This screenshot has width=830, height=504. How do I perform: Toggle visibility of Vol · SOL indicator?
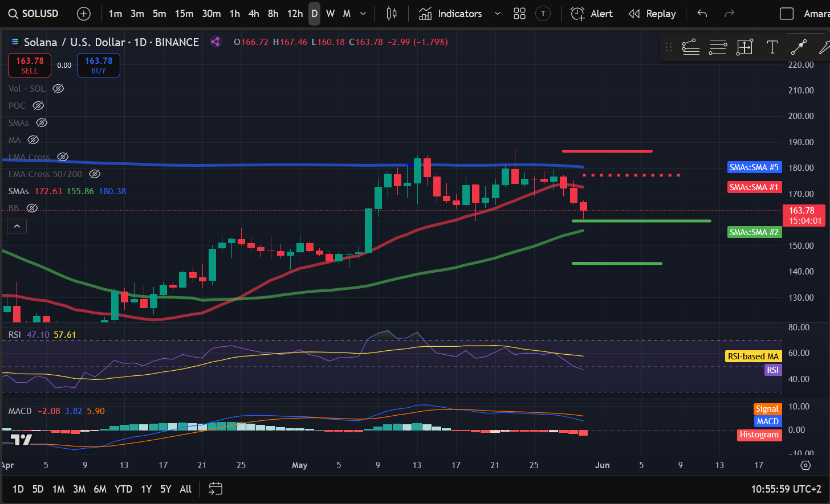tap(58, 88)
